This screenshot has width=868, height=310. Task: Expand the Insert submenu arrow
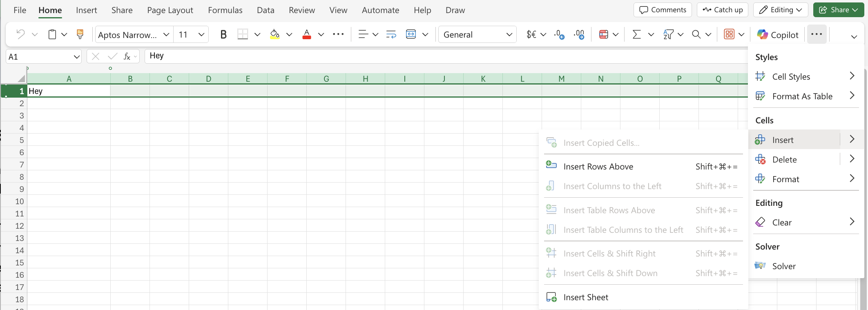[x=852, y=139]
